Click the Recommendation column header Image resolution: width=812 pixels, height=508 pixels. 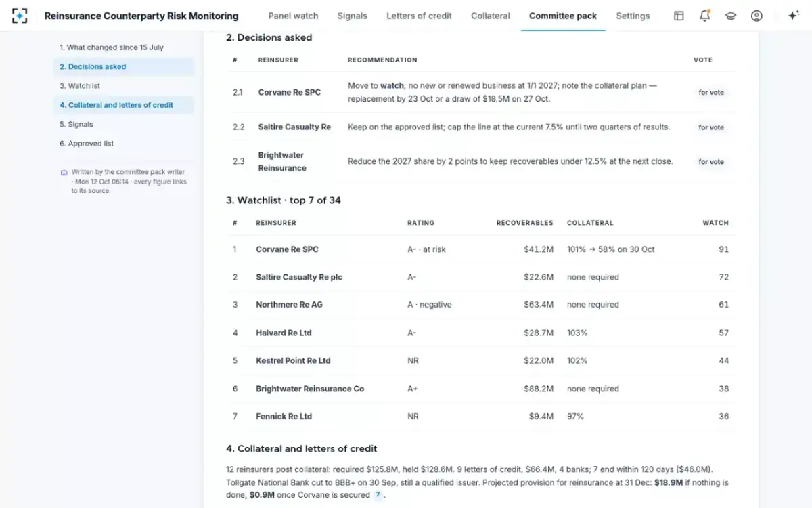point(382,60)
